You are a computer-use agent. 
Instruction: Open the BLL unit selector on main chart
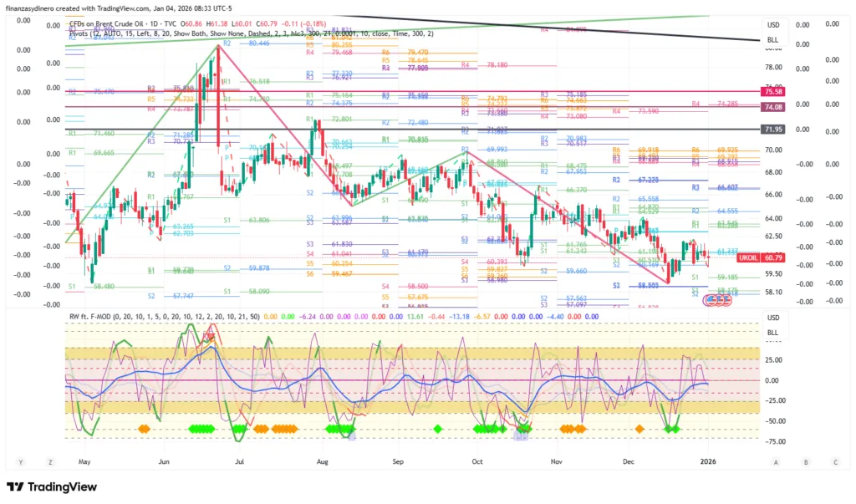[772, 39]
